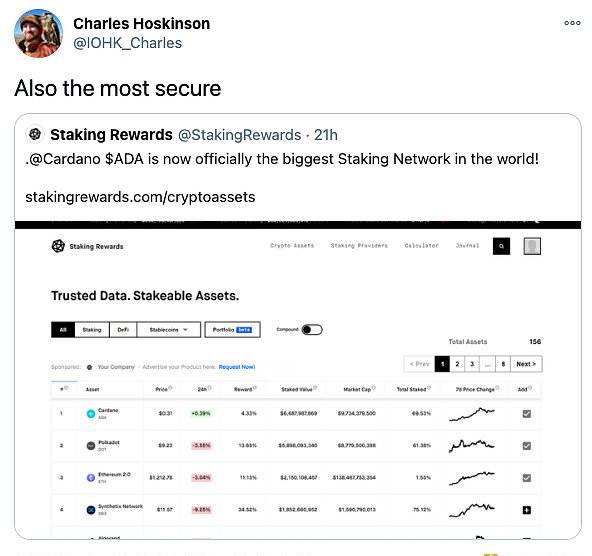Click the Next page button
The image size is (592, 556).
tap(526, 364)
